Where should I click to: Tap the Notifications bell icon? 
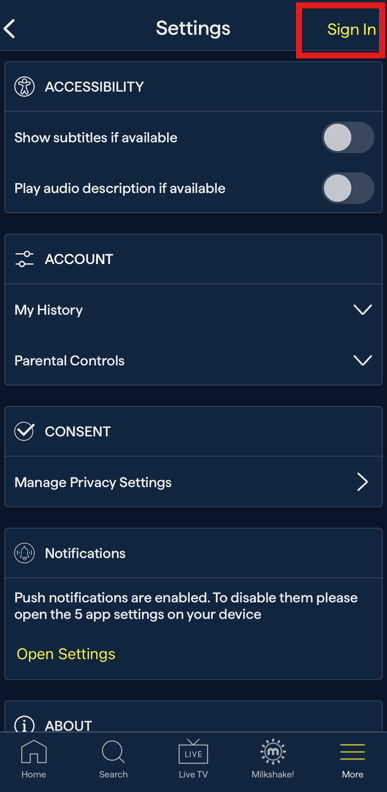click(x=24, y=553)
